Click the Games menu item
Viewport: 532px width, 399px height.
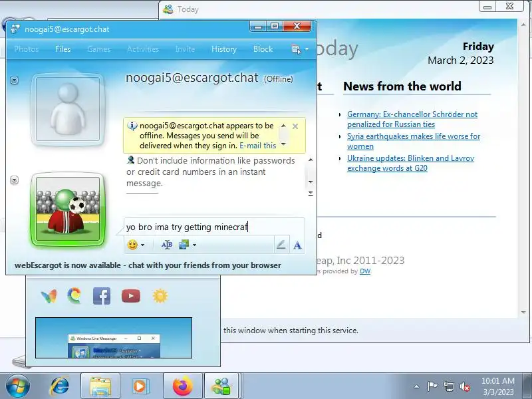(98, 49)
